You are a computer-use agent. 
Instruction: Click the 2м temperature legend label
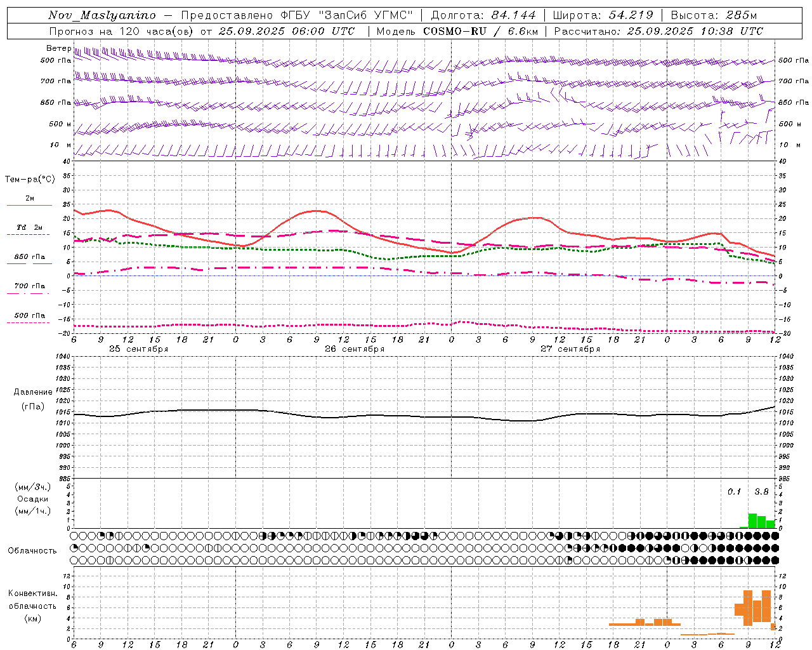pyautogui.click(x=30, y=199)
